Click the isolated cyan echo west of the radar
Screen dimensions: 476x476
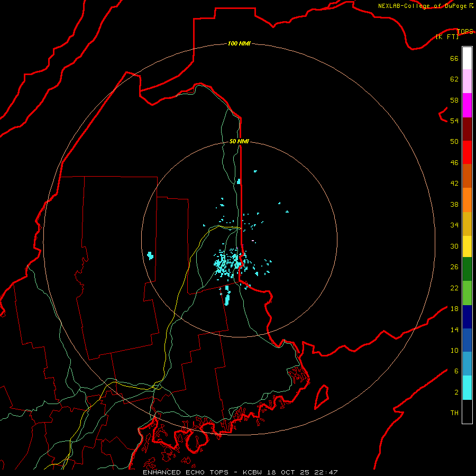(150, 255)
